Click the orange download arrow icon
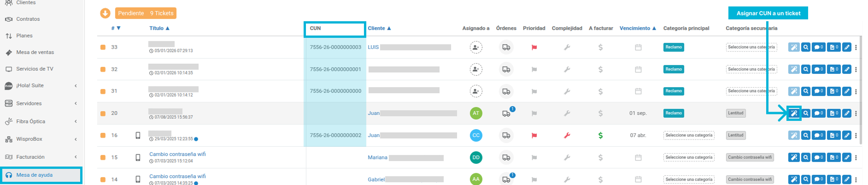 click(x=105, y=13)
